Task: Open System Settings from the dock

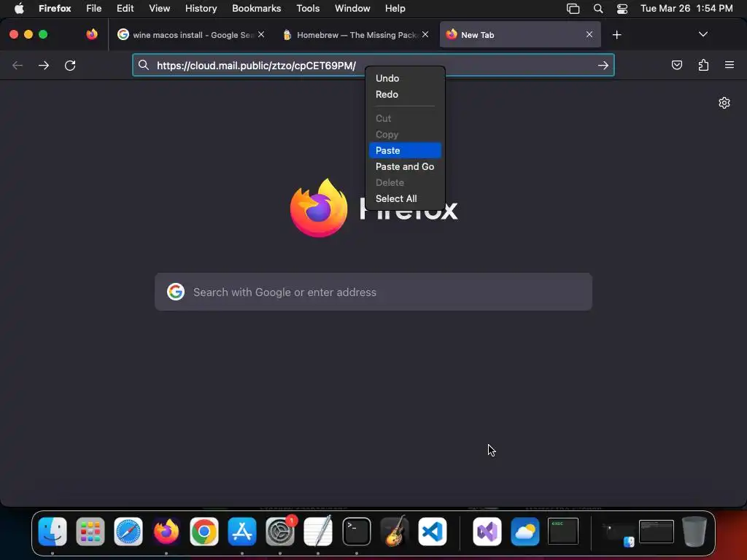Action: (x=280, y=532)
